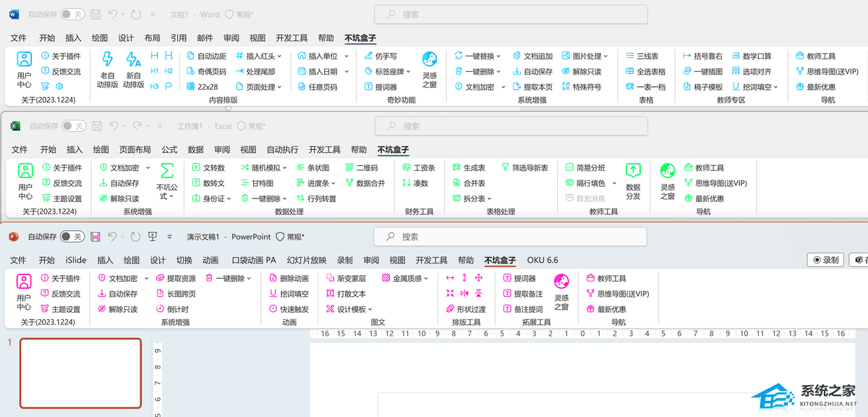Open the 口袋动画 PA tab in PowerPoint

pos(254,261)
